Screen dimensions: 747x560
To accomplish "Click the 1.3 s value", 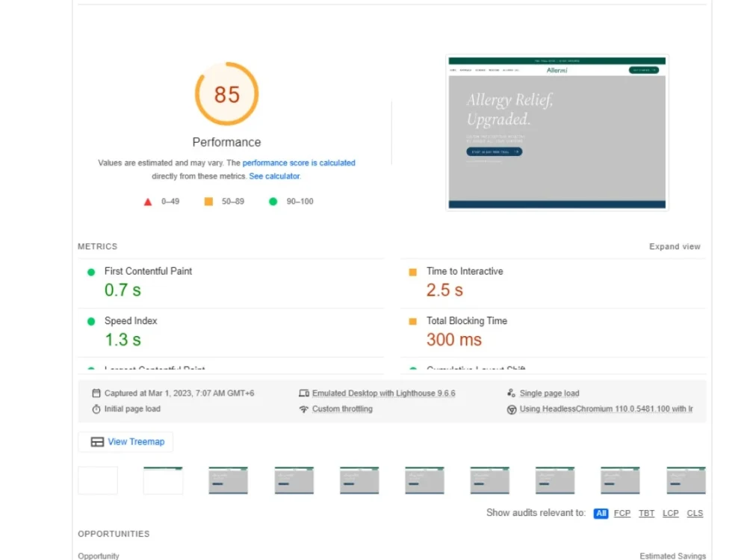I will tap(123, 340).
